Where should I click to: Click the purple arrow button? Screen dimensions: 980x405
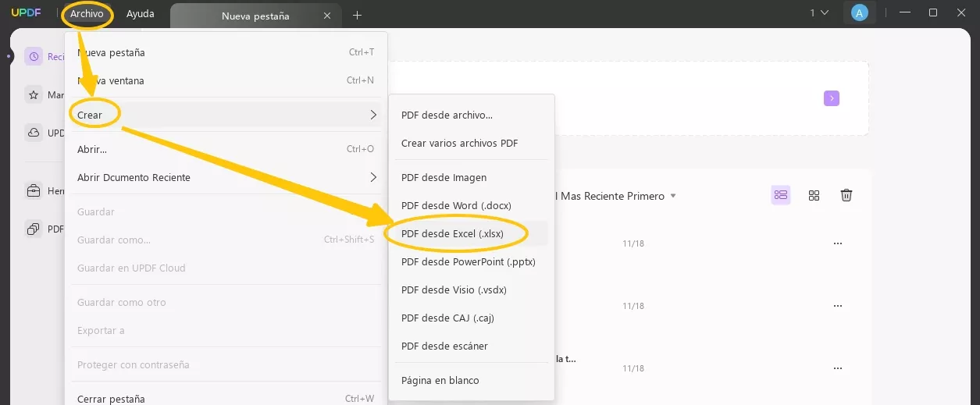[x=832, y=98]
